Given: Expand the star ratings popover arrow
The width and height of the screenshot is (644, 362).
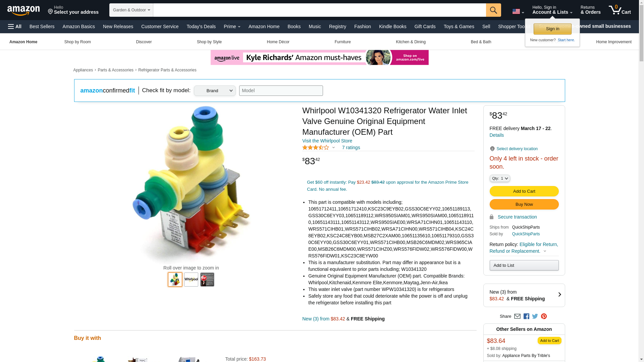Looking at the screenshot, I should point(333,147).
